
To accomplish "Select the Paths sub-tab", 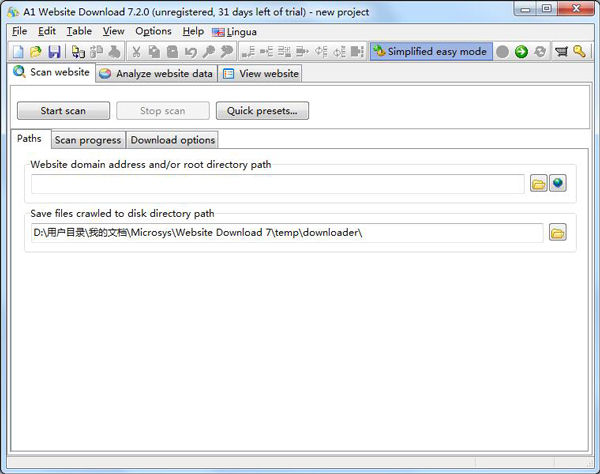I will 29,139.
